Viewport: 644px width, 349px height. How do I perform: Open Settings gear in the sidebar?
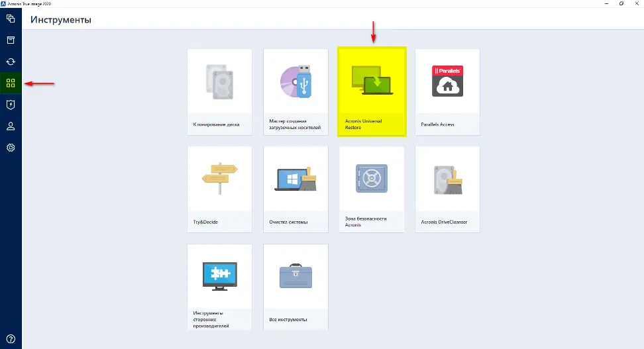11,148
